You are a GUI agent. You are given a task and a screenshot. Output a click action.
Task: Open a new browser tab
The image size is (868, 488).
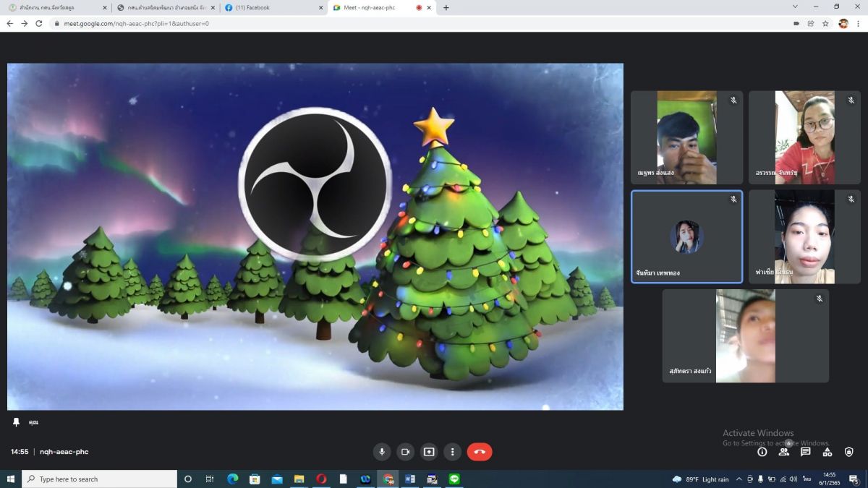pos(446,8)
